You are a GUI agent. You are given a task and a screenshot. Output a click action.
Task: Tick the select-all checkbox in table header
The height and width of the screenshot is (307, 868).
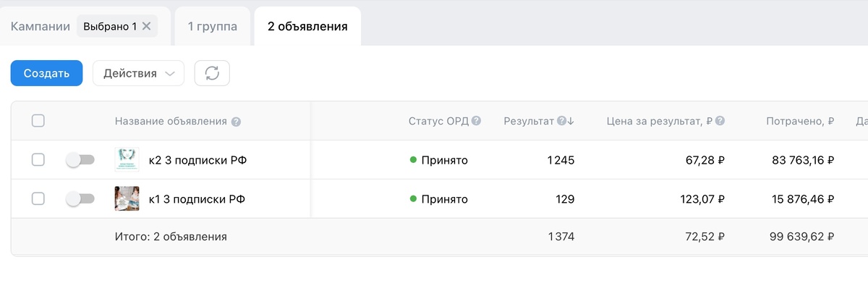pyautogui.click(x=38, y=121)
